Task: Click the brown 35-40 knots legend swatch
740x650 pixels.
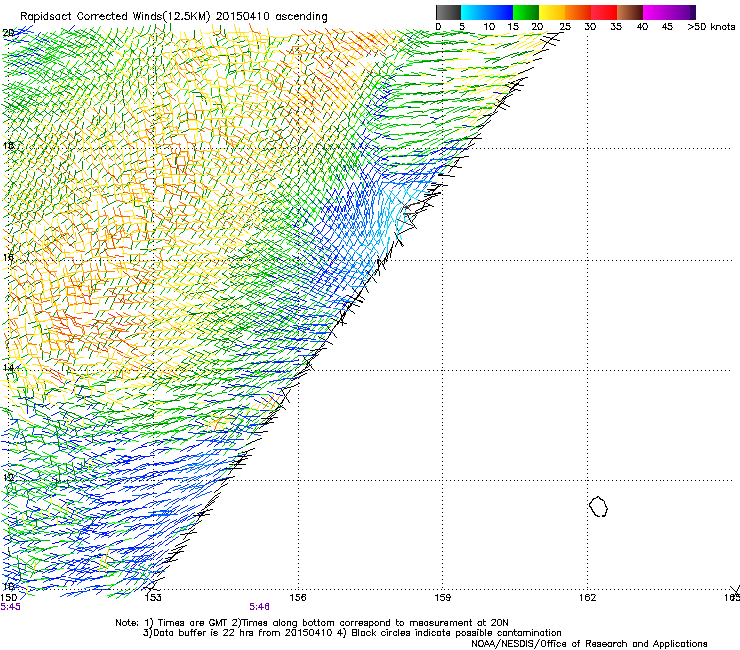Action: coord(630,12)
